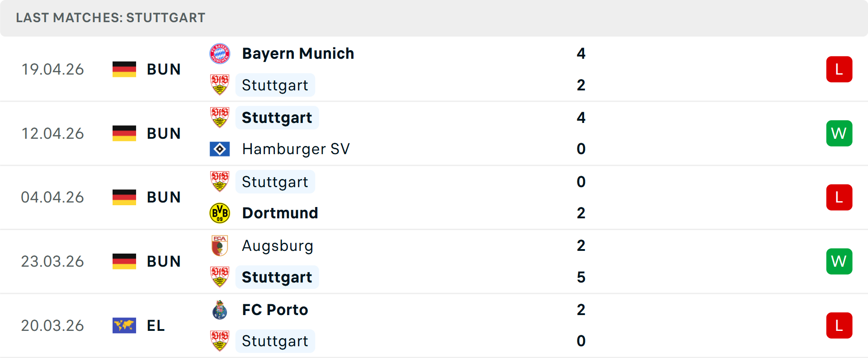Image resolution: width=868 pixels, height=358 pixels.
Task: Click the Augsburg FCA crest
Action: [220, 245]
